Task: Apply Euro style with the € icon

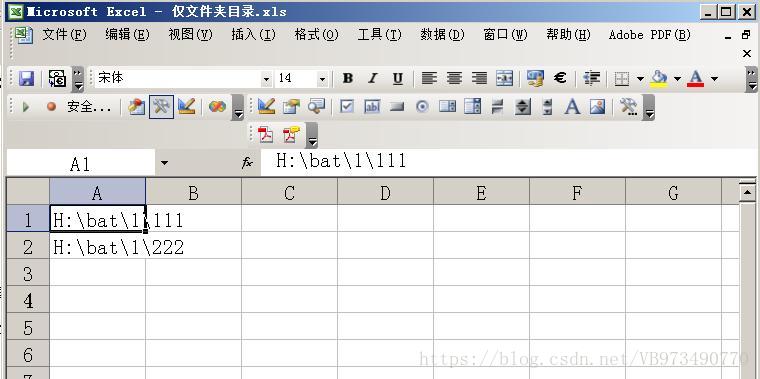Action: pos(560,78)
